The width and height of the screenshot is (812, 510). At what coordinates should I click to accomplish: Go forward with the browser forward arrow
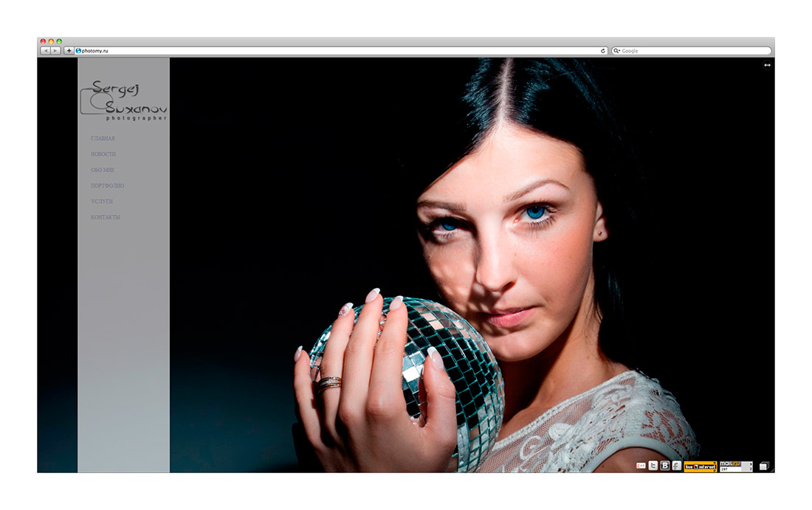pyautogui.click(x=55, y=51)
